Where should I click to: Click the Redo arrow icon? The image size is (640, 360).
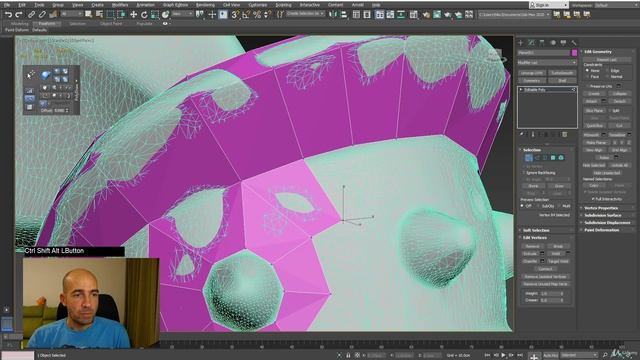19,15
